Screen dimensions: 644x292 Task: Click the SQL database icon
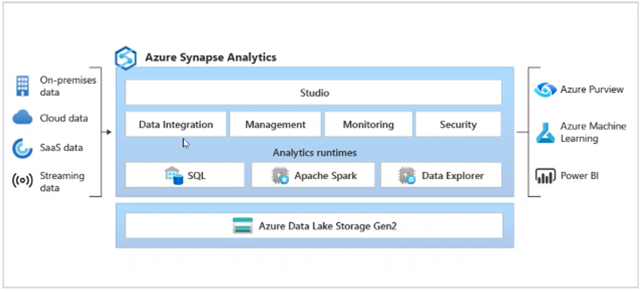click(174, 175)
